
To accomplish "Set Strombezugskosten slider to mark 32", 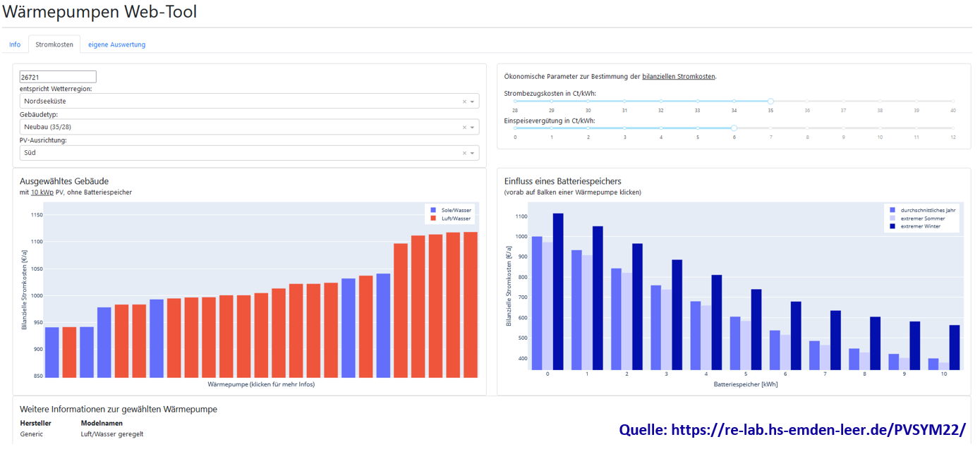I will [x=661, y=102].
